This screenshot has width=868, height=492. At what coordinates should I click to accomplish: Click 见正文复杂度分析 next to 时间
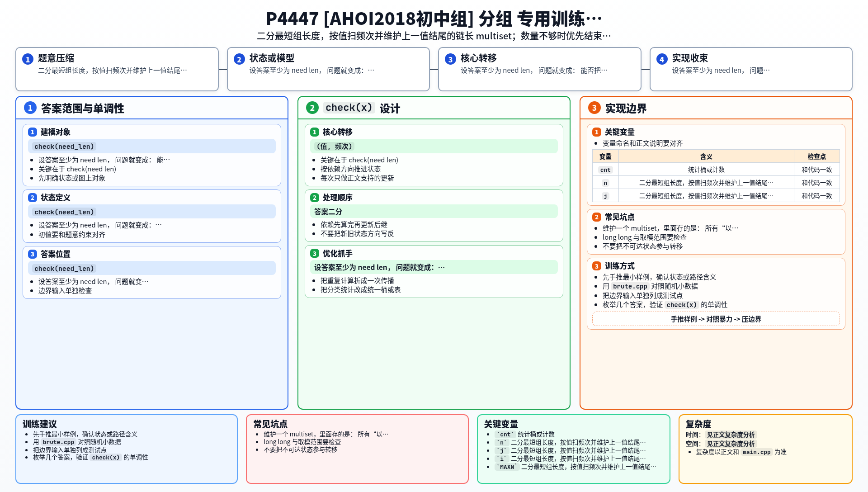click(x=731, y=435)
